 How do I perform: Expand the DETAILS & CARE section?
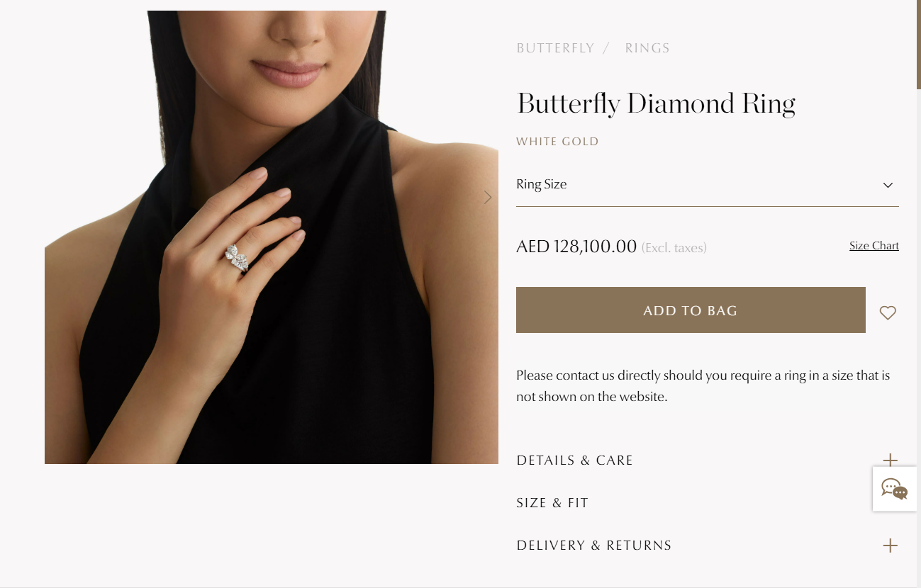point(707,460)
